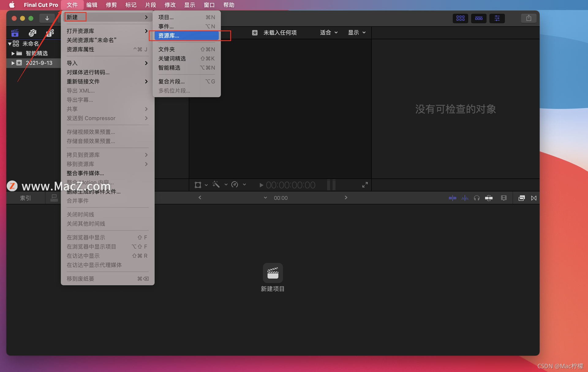Open the Apple menu
This screenshot has width=588, height=372.
12,5
